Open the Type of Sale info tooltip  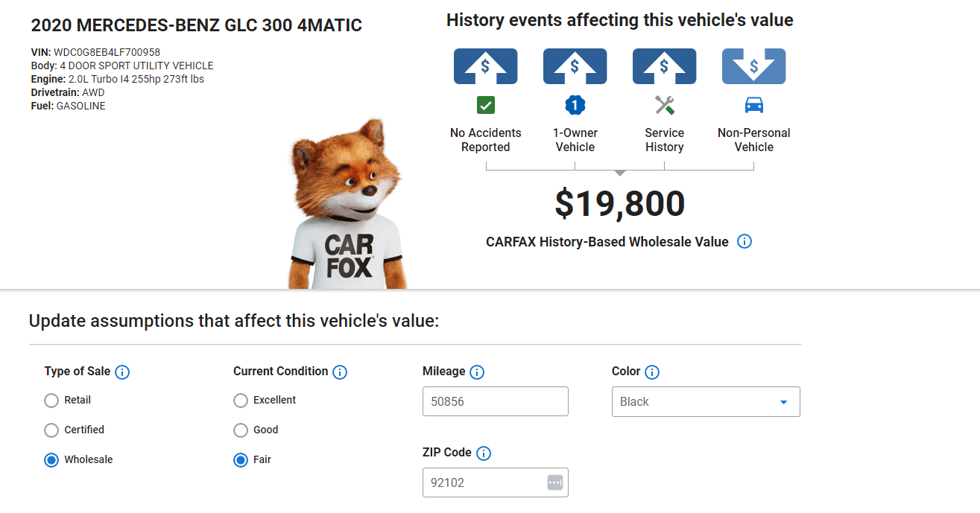point(124,372)
